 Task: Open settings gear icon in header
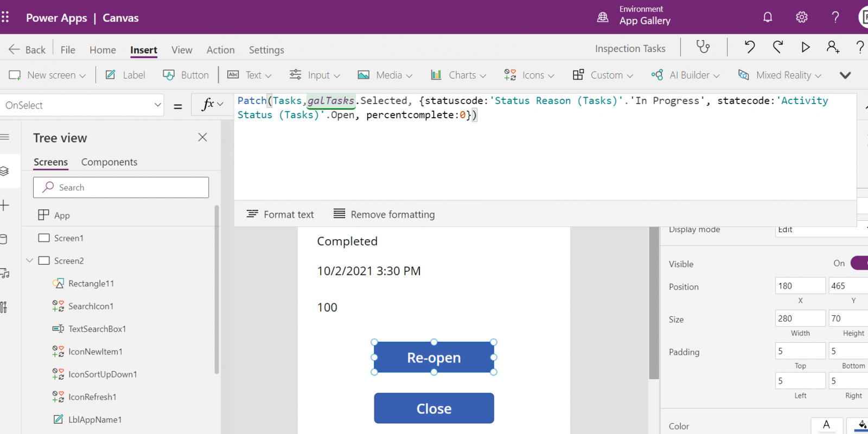(x=801, y=17)
